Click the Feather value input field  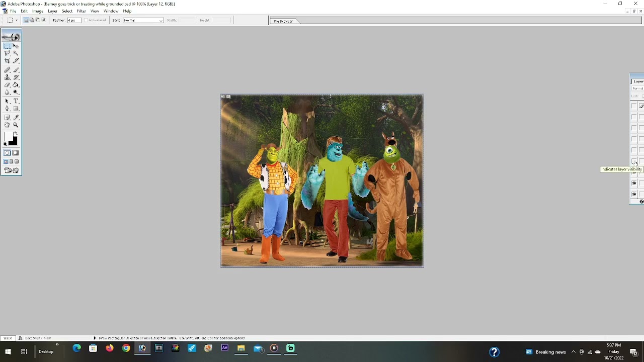click(74, 20)
